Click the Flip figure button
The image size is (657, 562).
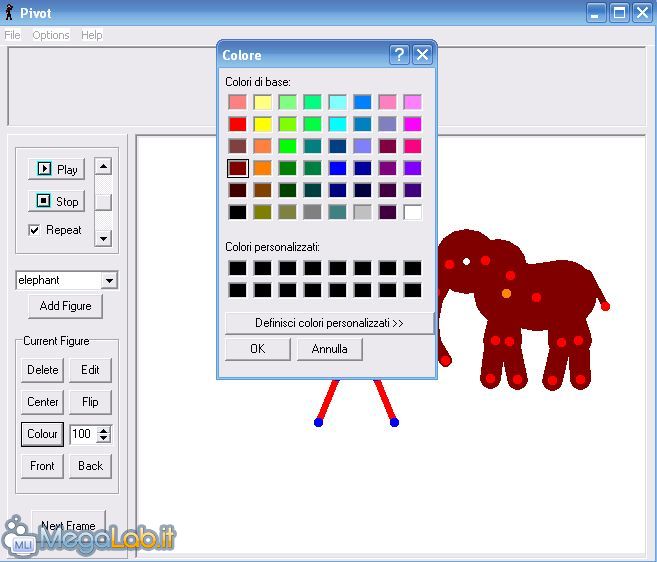pyautogui.click(x=90, y=401)
